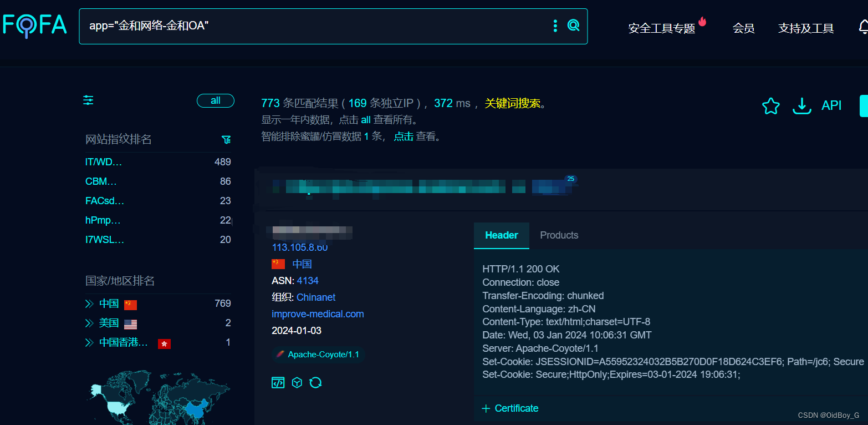Screen dimensions: 868x425
Task: Select the I7WSL… fingerprint entry
Action: click(105, 240)
